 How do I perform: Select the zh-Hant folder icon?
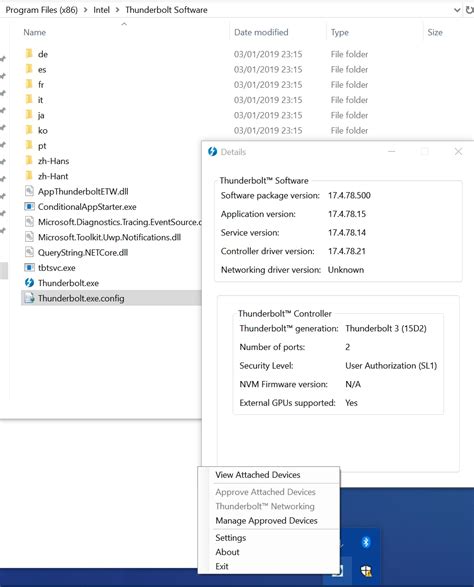(x=29, y=176)
